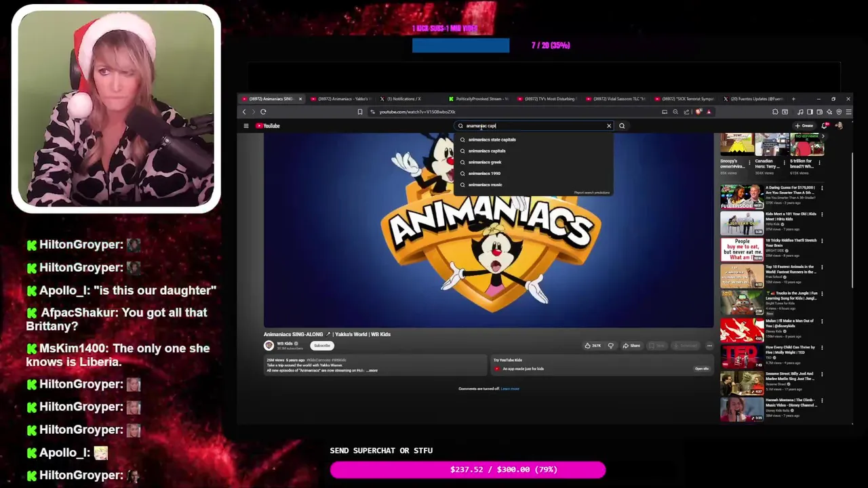The width and height of the screenshot is (868, 488).
Task: Open TED 'How Every Child Can Thrive'
Action: point(741,357)
